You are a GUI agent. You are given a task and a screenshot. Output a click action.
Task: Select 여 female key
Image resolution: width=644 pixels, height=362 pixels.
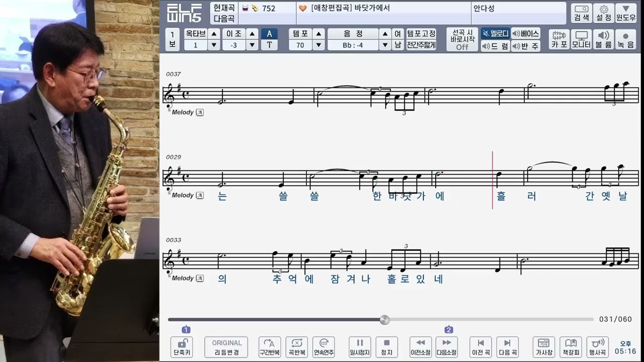click(x=397, y=34)
